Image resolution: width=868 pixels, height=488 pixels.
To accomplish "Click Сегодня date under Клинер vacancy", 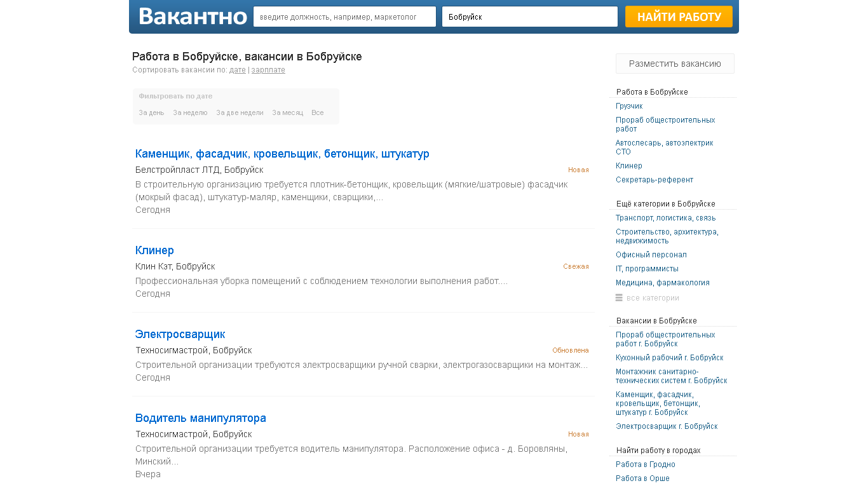I will tap(153, 294).
